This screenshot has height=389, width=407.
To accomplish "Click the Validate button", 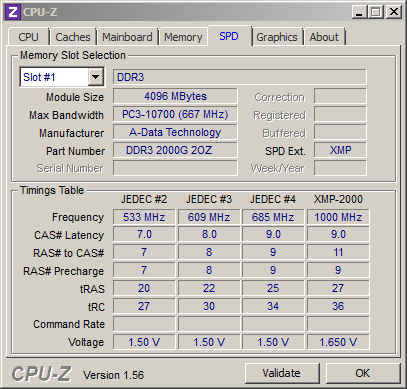I will tap(282, 373).
